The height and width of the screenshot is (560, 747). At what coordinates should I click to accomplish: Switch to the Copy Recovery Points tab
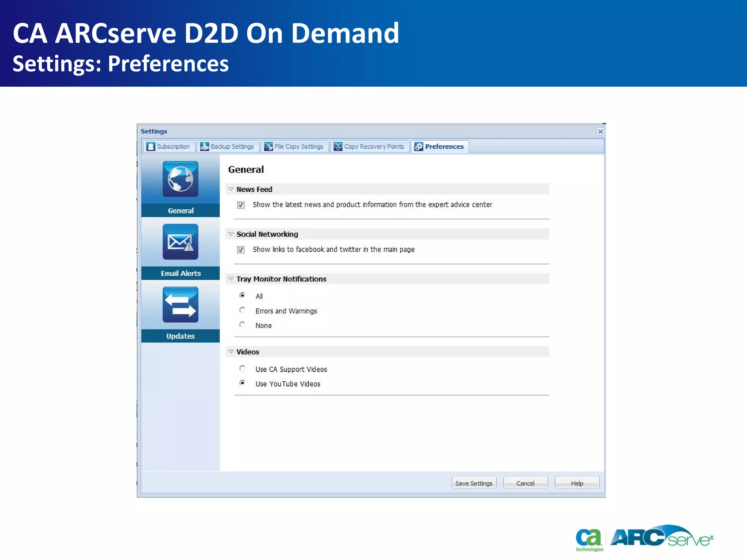point(370,147)
